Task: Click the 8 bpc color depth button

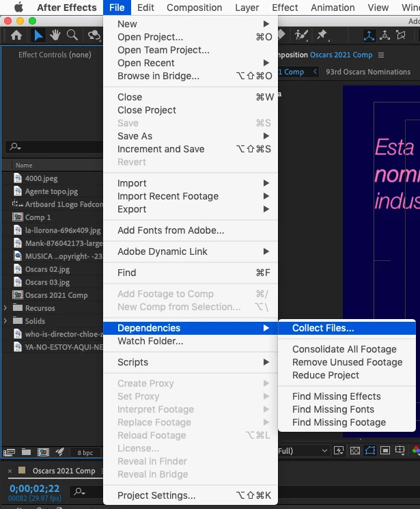Action: pos(85,452)
